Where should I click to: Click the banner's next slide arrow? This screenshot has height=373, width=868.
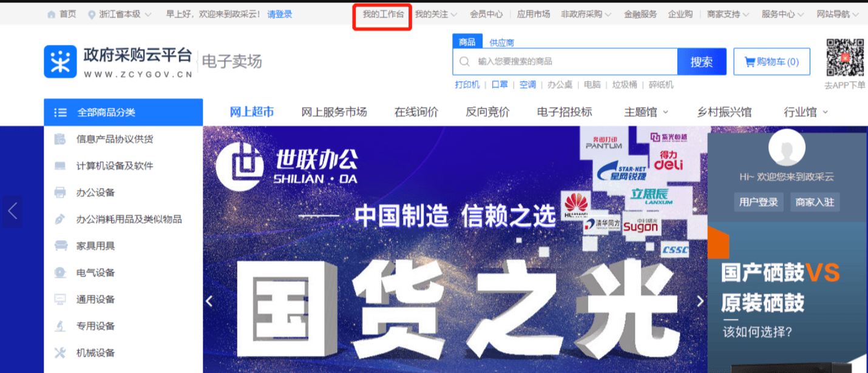700,301
